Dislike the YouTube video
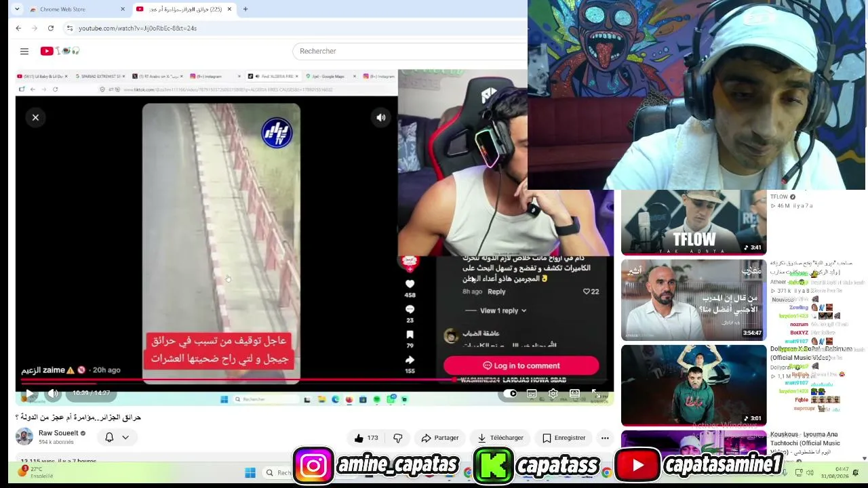868x488 pixels. click(x=398, y=438)
